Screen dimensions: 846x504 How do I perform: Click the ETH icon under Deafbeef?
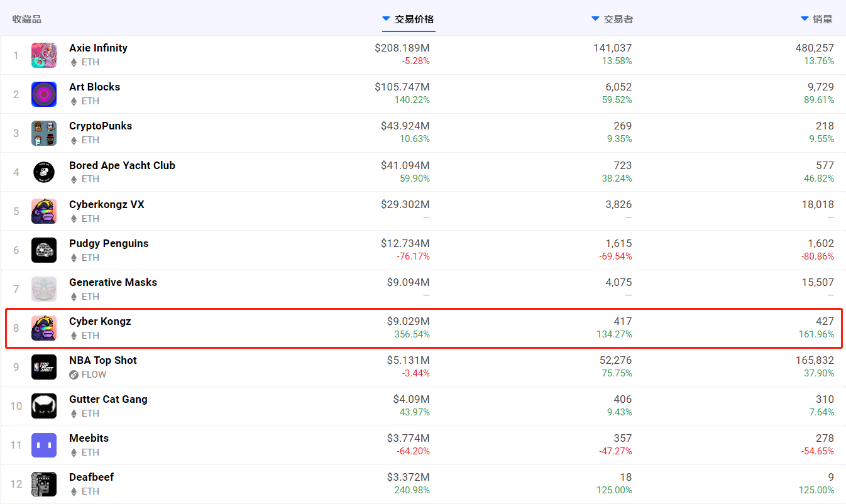(x=74, y=491)
